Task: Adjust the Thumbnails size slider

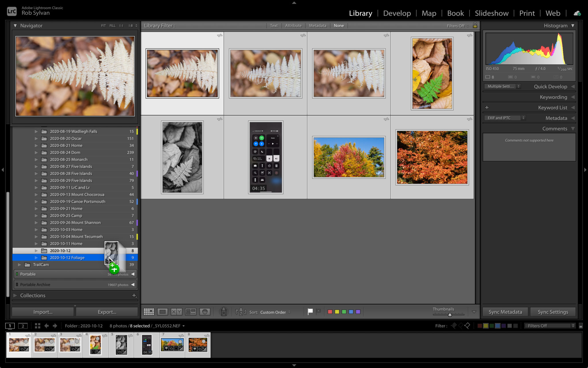Action: point(450,315)
